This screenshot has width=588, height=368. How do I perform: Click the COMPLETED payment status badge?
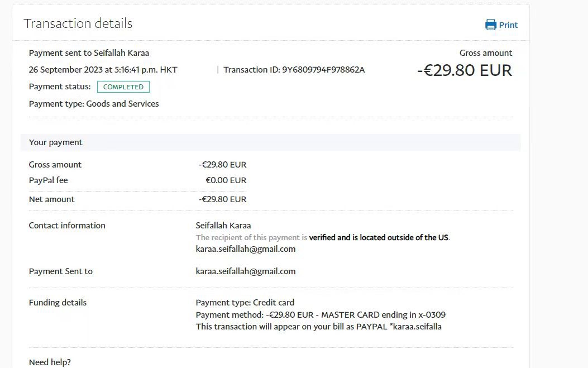[x=123, y=87]
